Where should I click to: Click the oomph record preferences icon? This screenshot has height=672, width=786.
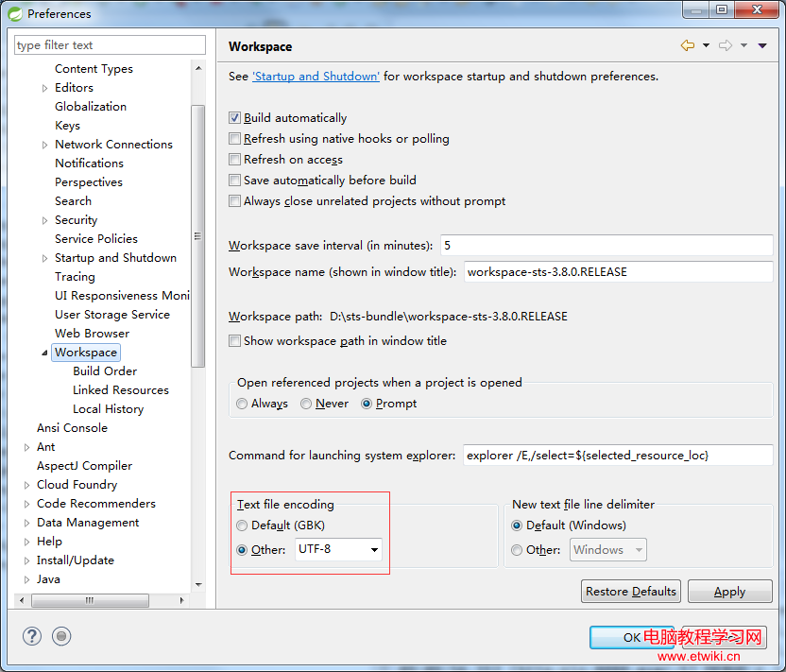[61, 636]
